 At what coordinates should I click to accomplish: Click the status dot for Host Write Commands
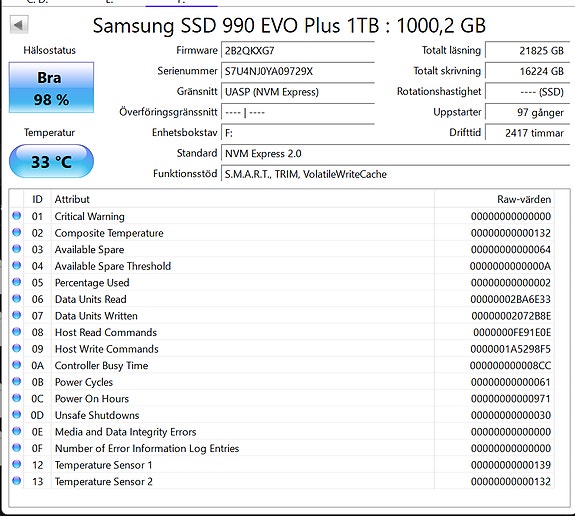click(x=17, y=348)
